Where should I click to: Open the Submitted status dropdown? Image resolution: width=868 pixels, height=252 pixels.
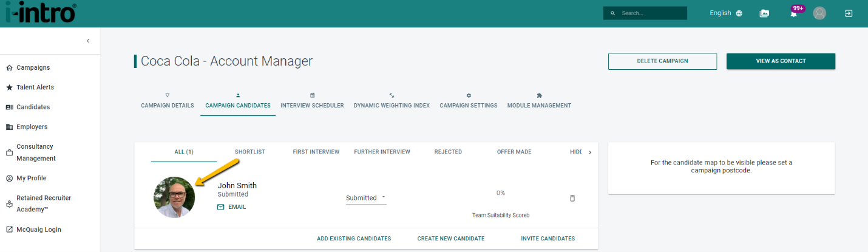366,198
